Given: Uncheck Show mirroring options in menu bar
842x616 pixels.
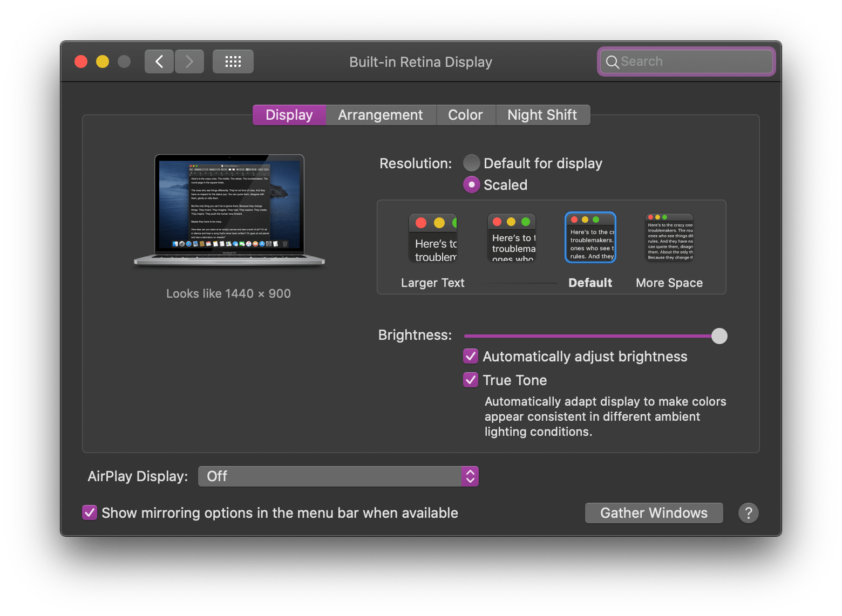Looking at the screenshot, I should (90, 512).
